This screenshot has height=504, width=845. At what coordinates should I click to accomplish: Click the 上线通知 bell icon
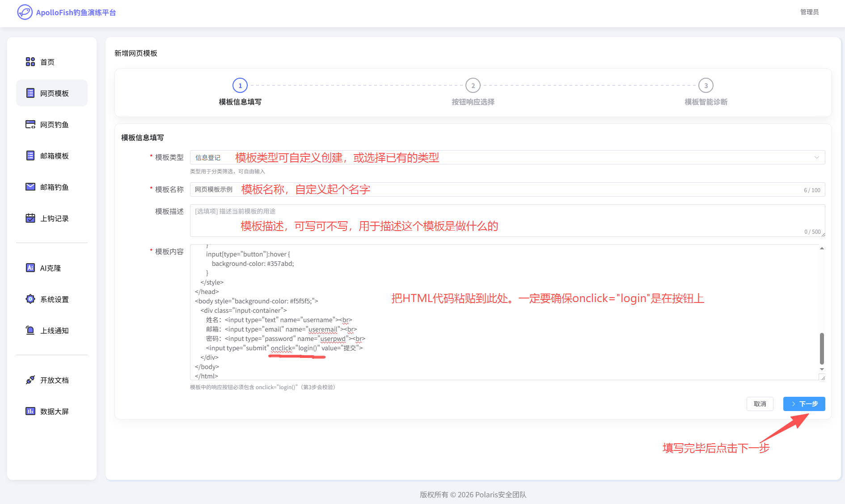[30, 330]
